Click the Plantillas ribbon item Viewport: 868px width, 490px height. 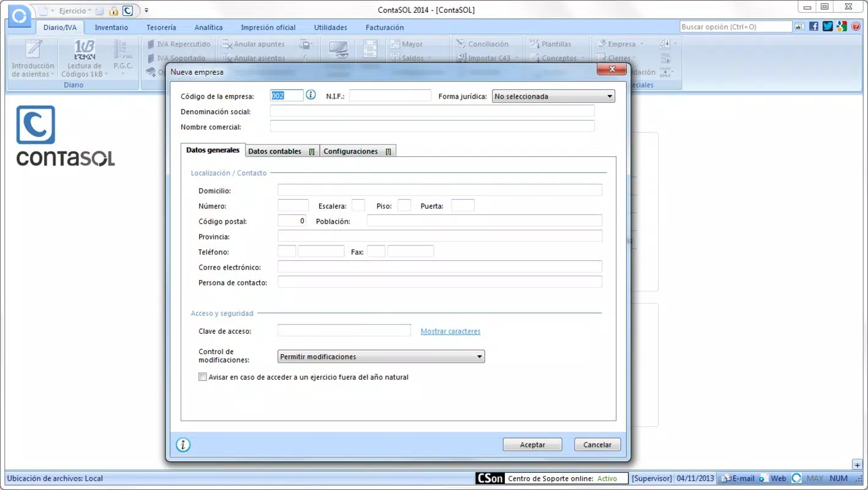550,44
